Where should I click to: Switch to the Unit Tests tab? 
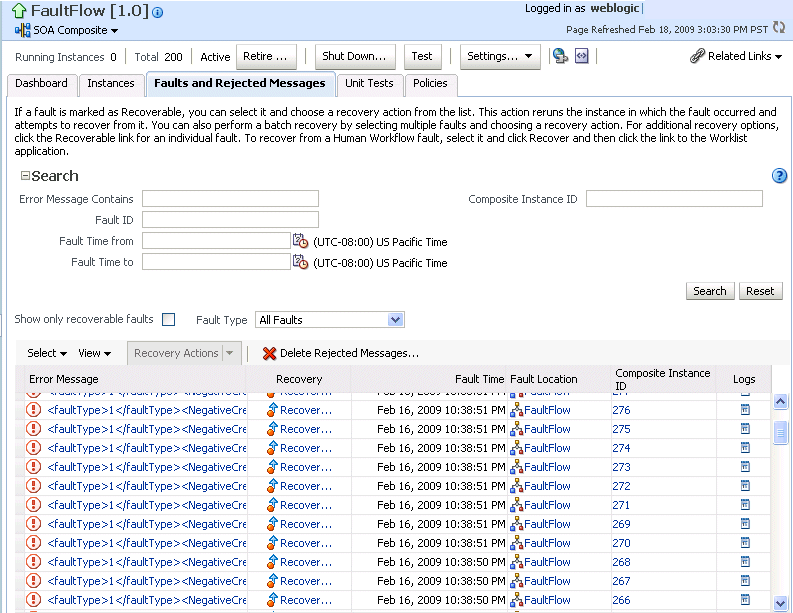coord(369,83)
